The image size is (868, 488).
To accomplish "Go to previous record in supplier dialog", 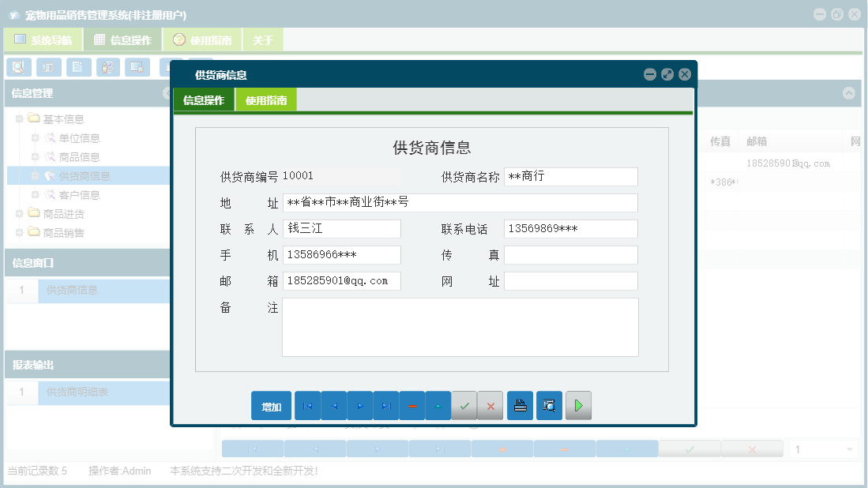I will (334, 406).
